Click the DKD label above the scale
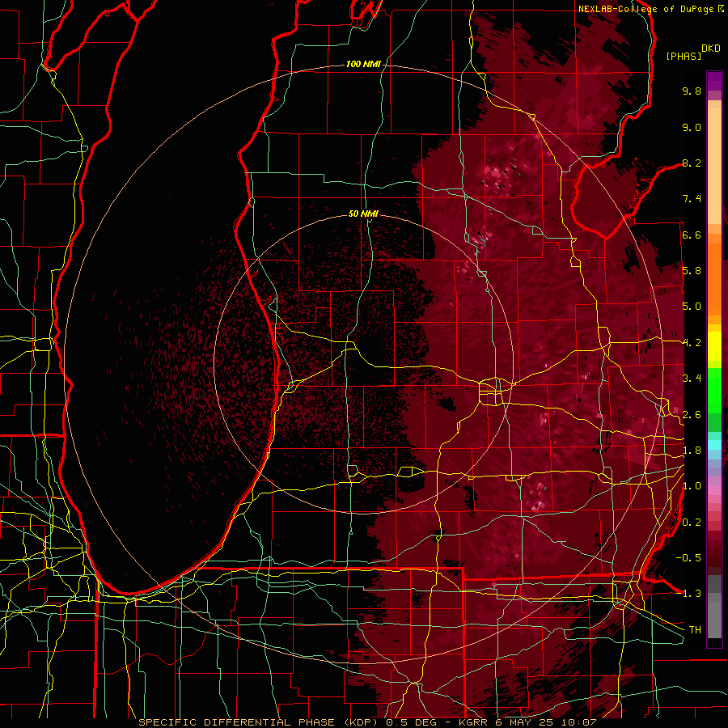Screen dimensions: 728x728 711,49
